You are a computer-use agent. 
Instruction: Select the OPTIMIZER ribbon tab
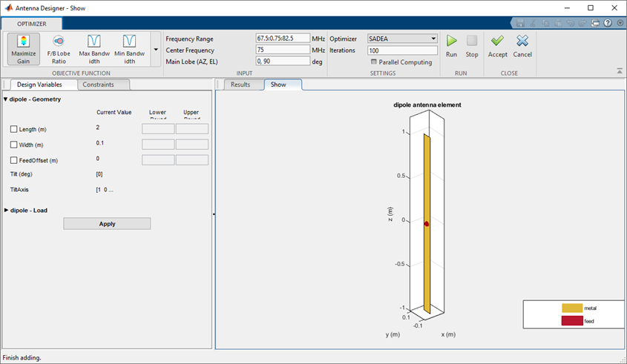coord(32,24)
